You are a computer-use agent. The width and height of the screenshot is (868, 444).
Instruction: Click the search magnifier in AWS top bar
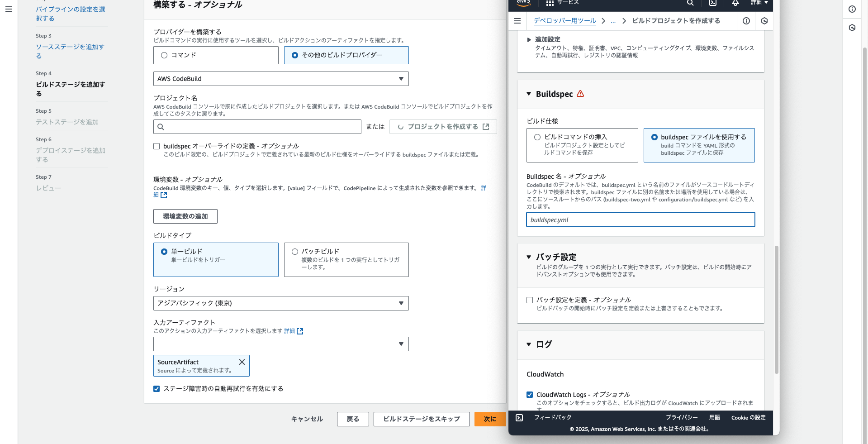[x=690, y=3]
